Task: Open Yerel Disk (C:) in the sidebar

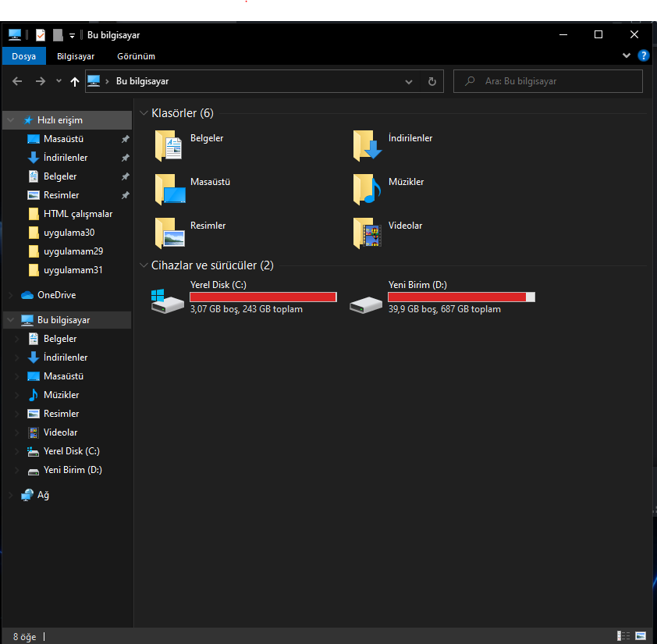Action: click(72, 451)
